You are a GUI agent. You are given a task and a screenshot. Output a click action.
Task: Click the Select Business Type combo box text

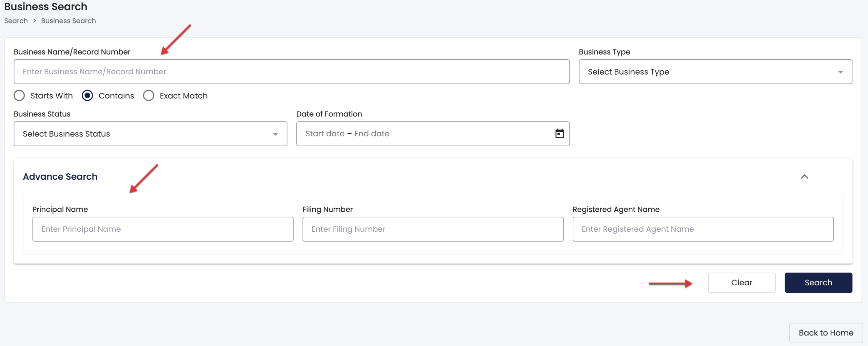628,72
